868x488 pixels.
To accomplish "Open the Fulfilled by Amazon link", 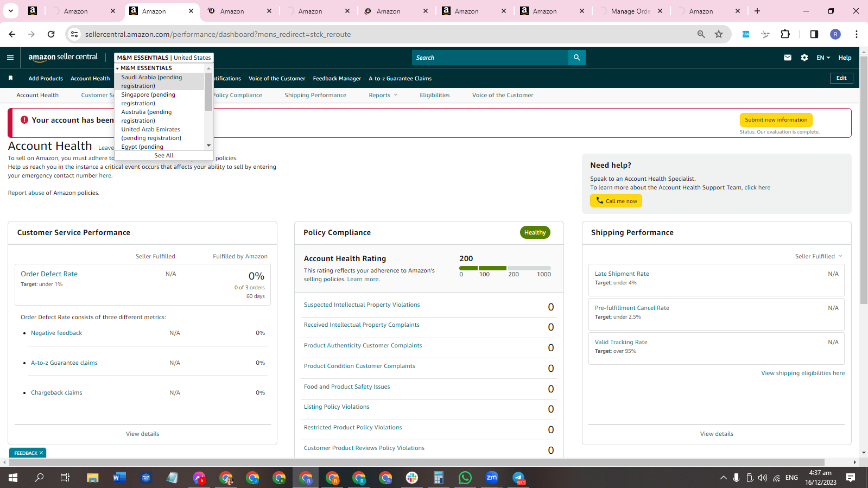I will (x=240, y=256).
